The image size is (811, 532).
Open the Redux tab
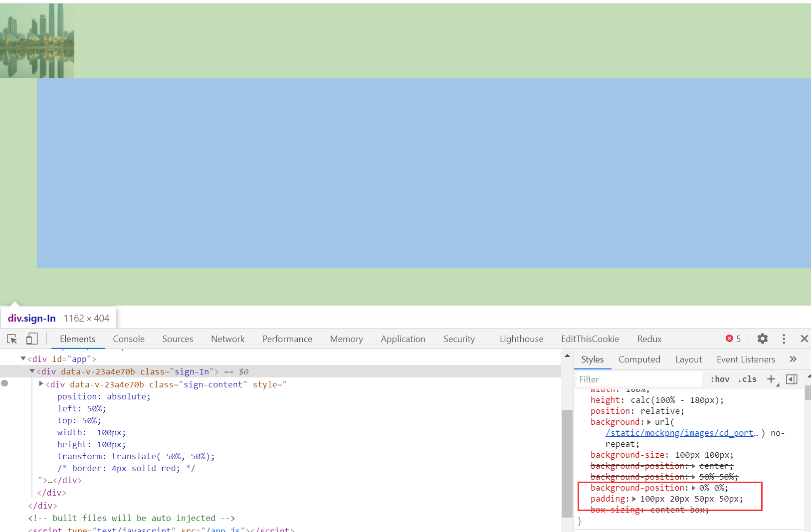click(x=649, y=339)
